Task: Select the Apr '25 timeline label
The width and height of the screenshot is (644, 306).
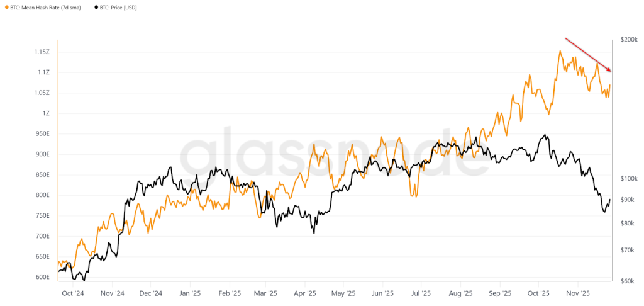Action: click(x=305, y=293)
